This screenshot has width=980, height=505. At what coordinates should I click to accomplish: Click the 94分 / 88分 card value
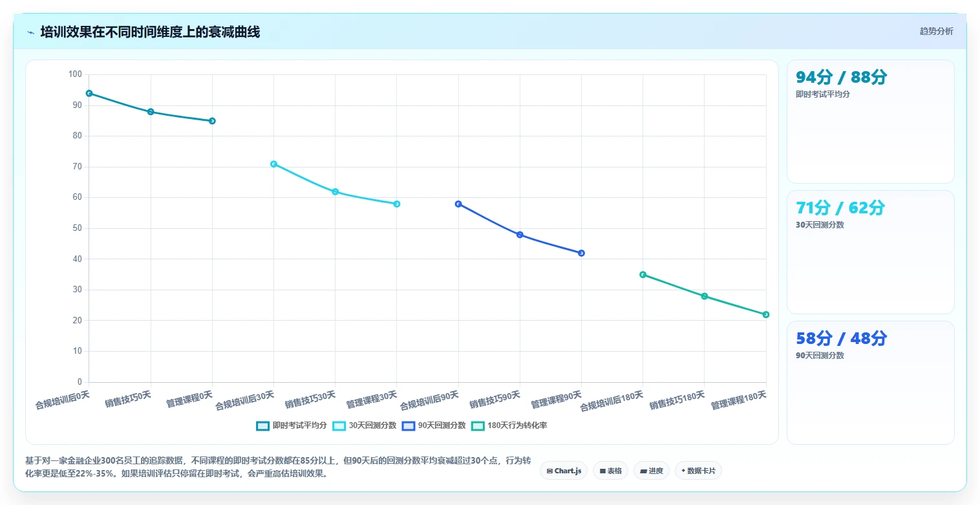[x=841, y=78]
